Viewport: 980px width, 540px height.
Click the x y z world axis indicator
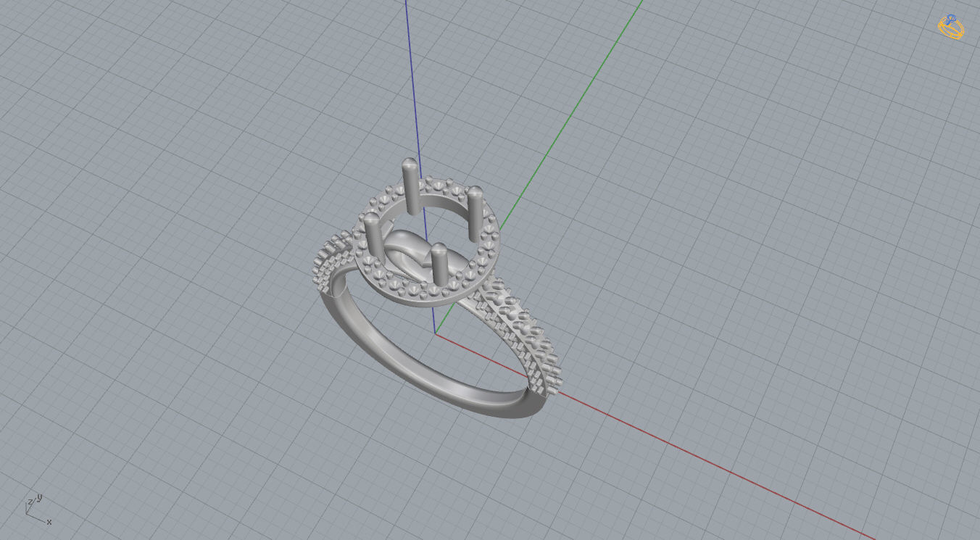38,509
